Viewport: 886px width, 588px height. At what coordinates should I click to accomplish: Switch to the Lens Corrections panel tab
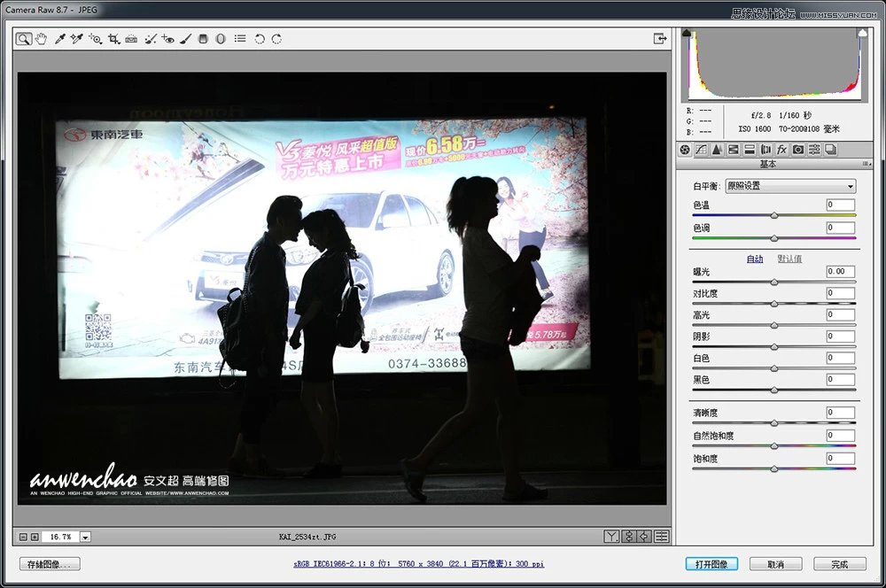(x=766, y=150)
